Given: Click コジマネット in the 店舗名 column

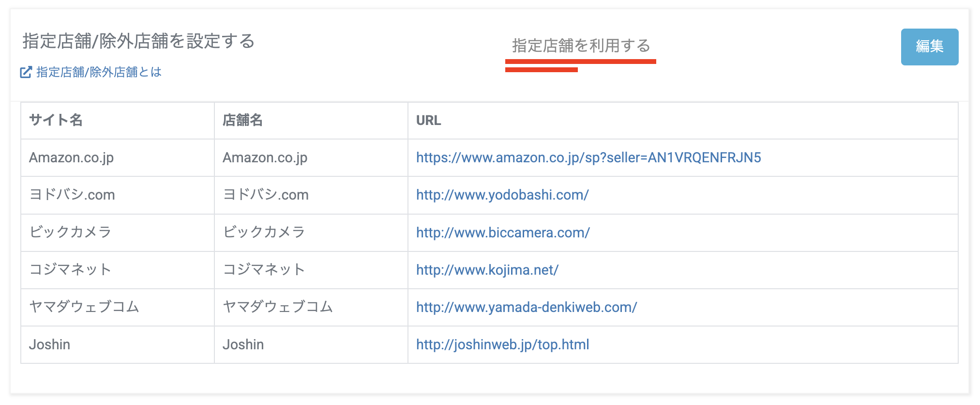Looking at the screenshot, I should 264,270.
